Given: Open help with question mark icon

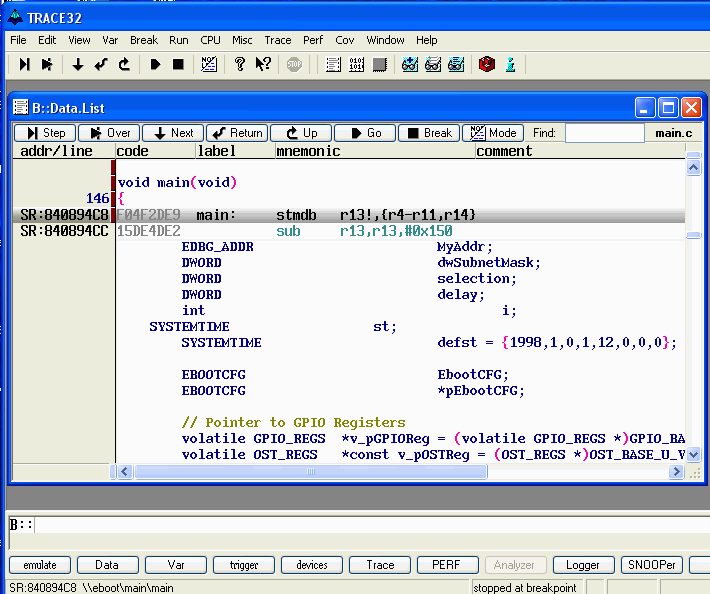Looking at the screenshot, I should 240,64.
